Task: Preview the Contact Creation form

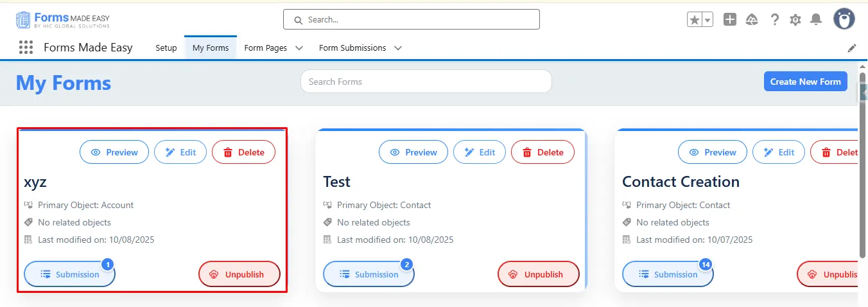Action: point(713,152)
